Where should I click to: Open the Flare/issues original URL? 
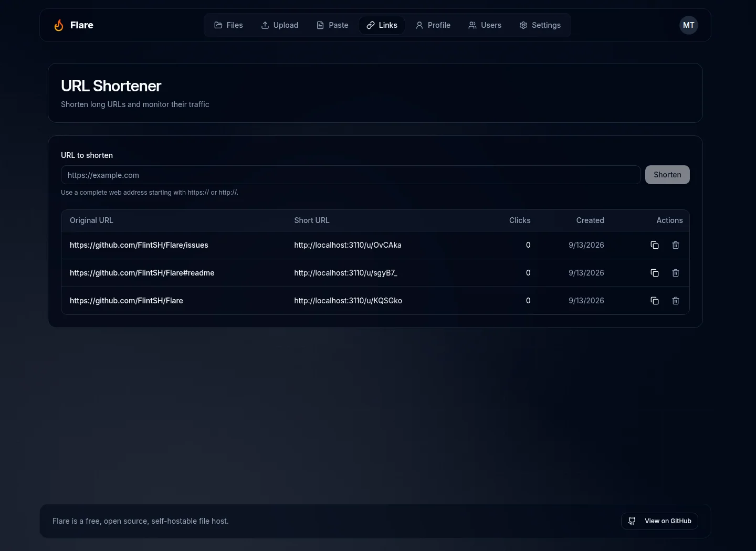coord(139,245)
